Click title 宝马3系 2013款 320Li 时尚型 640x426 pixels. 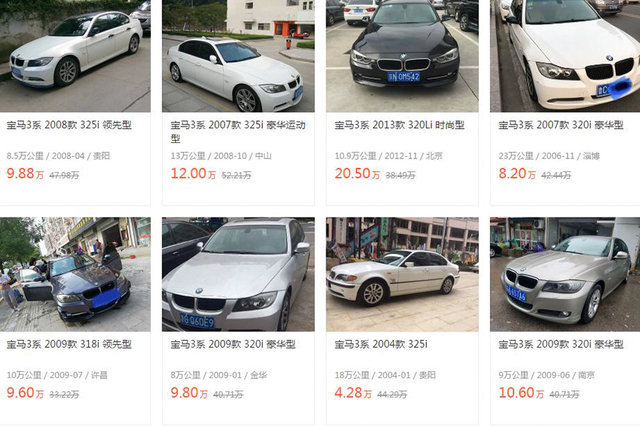[x=399, y=125]
